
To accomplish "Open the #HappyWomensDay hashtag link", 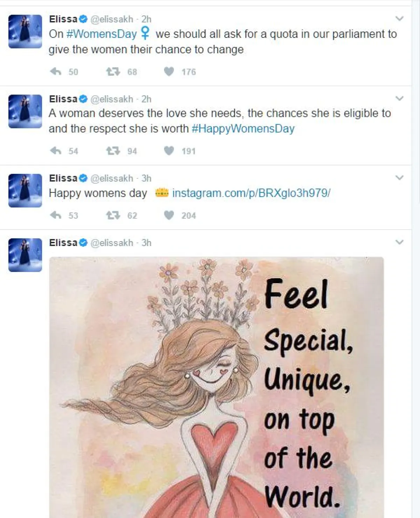I will point(243,129).
